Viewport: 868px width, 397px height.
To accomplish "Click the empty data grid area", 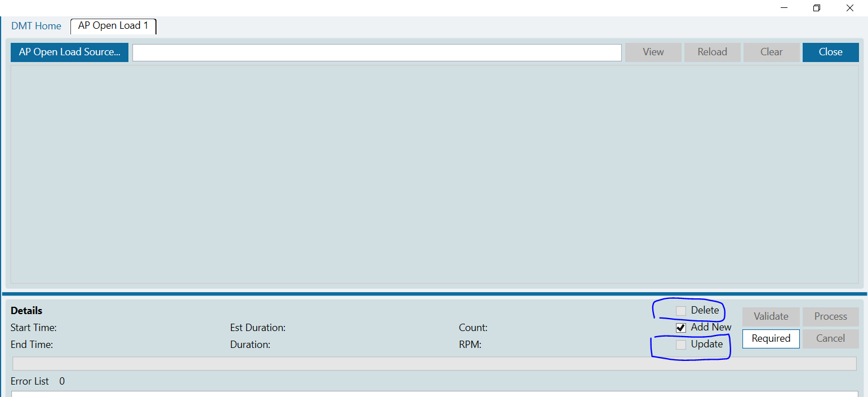I will 434,174.
